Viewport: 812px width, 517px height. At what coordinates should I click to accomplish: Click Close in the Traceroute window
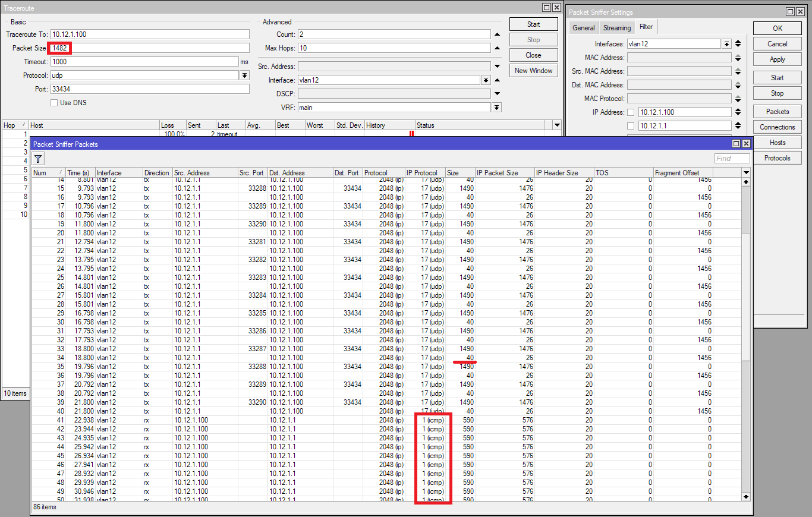point(534,55)
